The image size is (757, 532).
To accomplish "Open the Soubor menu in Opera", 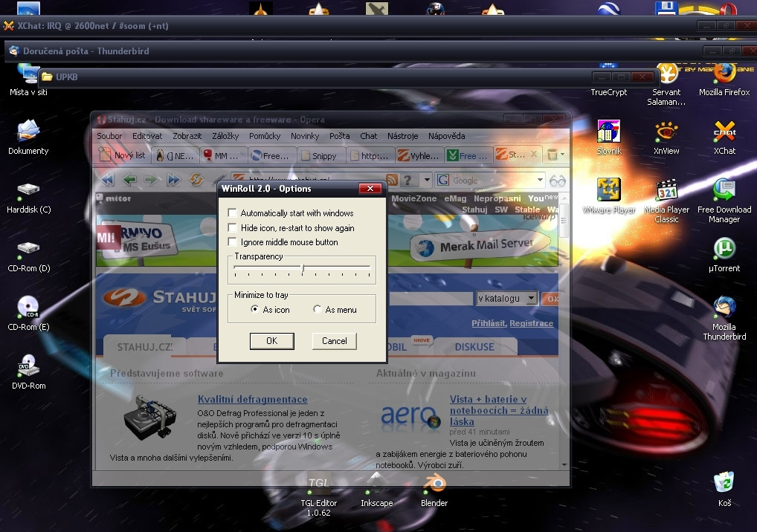I will point(109,136).
